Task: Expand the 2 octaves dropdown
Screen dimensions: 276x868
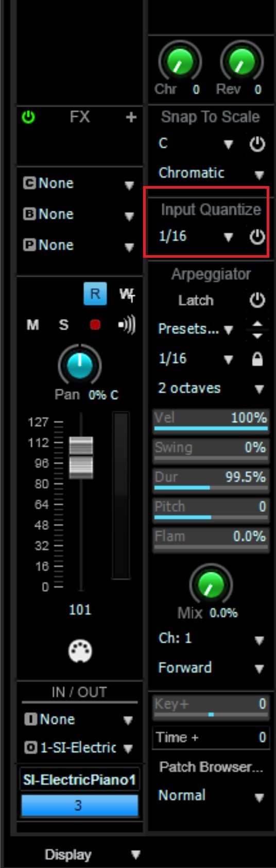Action: [x=211, y=388]
